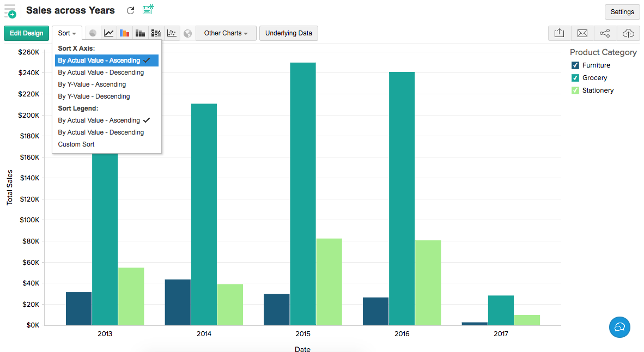Expand the Sort dropdown
644x352 pixels.
(66, 33)
